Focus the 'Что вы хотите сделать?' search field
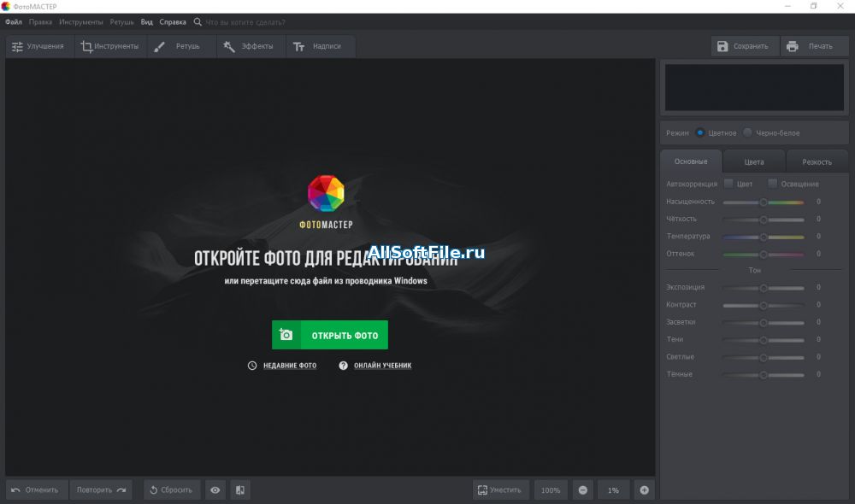The height and width of the screenshot is (504, 855). [245, 22]
